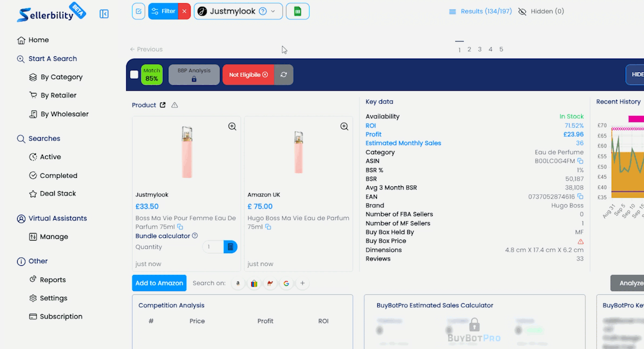Search on the colorful shopping bag icon
Viewport: 644px width, 349px height.
pos(254,283)
